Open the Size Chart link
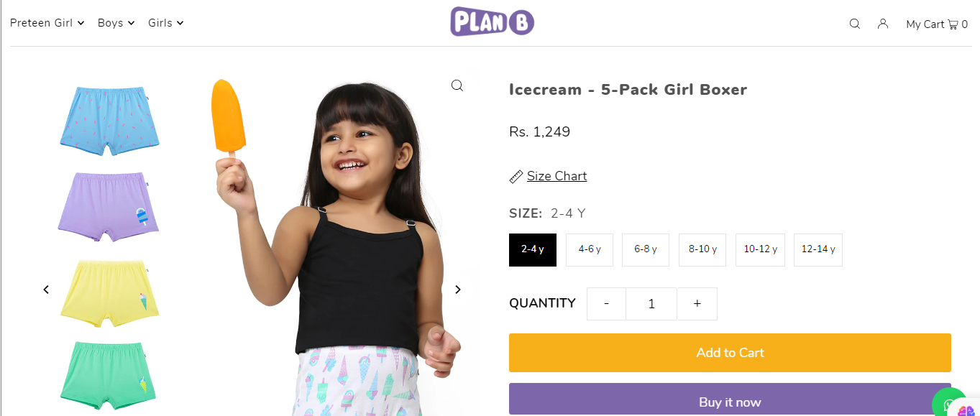 557,176
